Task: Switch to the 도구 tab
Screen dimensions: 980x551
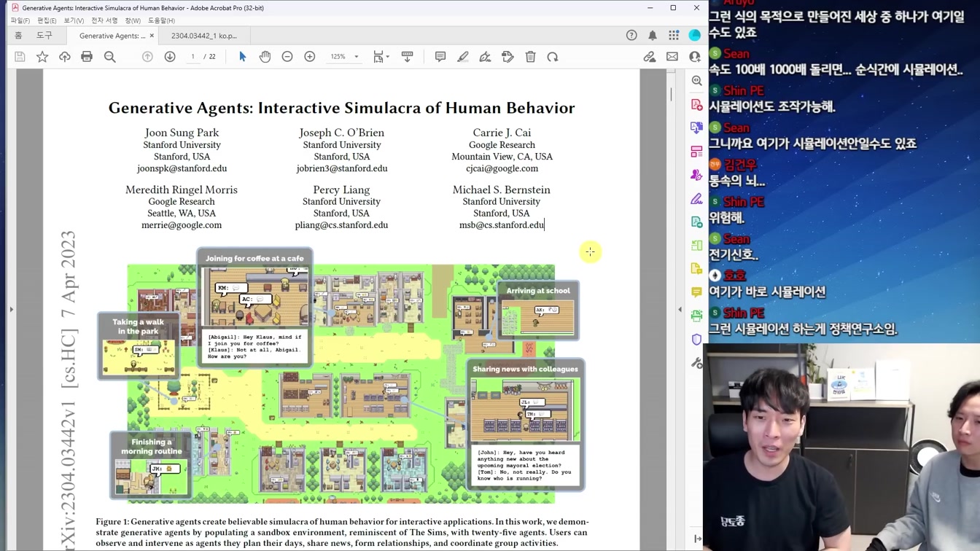Action: 44,35
